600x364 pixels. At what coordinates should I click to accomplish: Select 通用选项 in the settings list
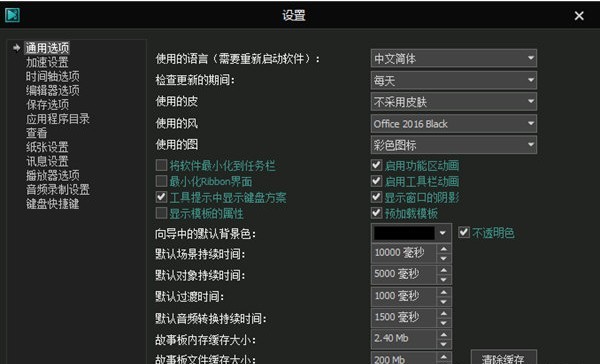pos(47,48)
